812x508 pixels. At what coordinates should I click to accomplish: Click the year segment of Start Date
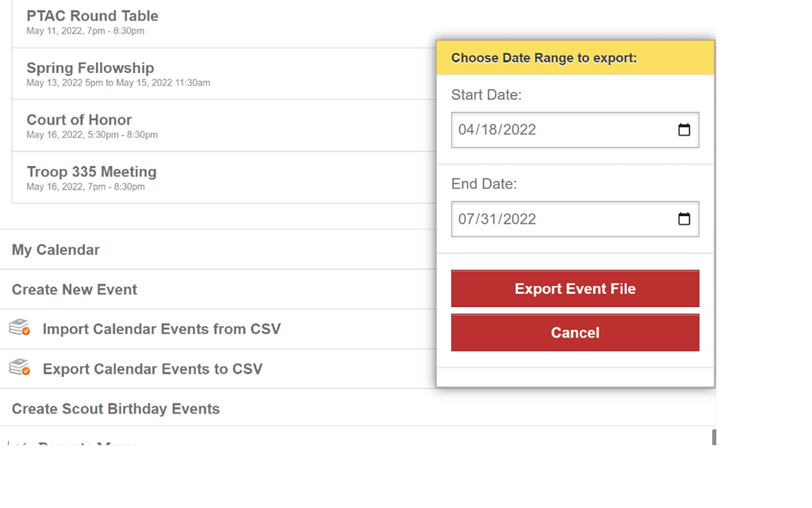click(519, 130)
